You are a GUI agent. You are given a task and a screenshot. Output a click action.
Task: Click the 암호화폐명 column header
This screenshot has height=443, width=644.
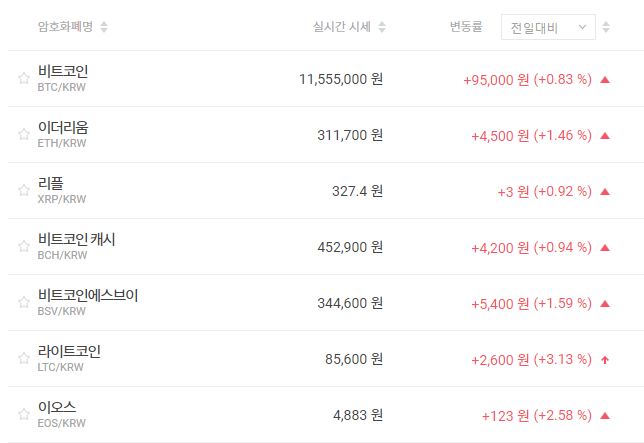(x=64, y=27)
